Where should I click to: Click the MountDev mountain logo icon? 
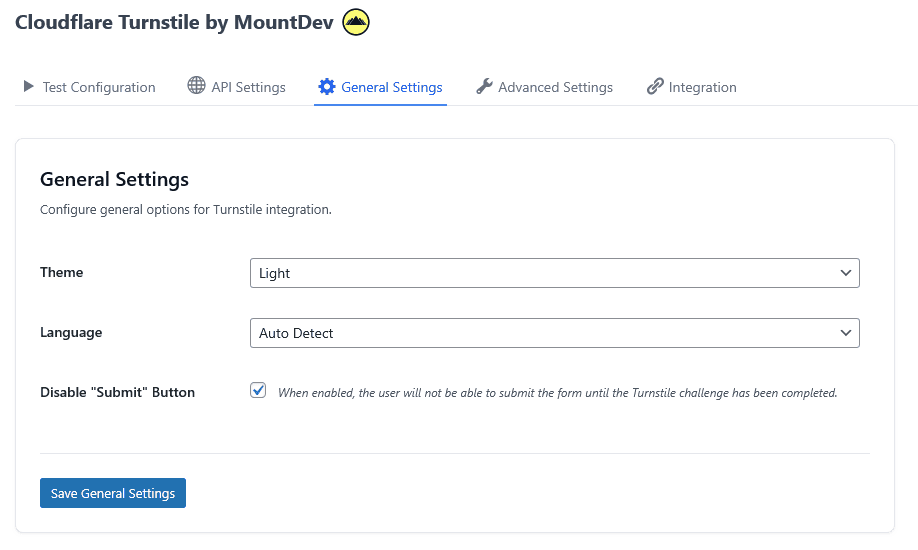[356, 22]
